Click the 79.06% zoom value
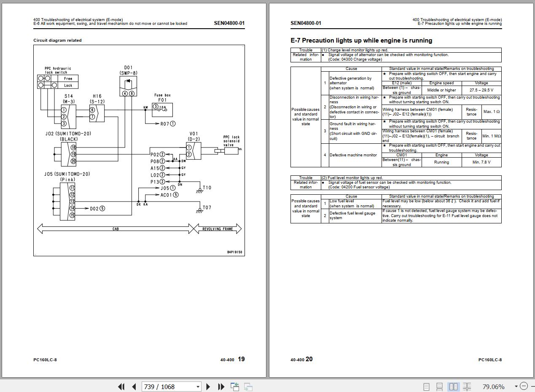The width and height of the screenshot is (535, 392). pyautogui.click(x=493, y=387)
